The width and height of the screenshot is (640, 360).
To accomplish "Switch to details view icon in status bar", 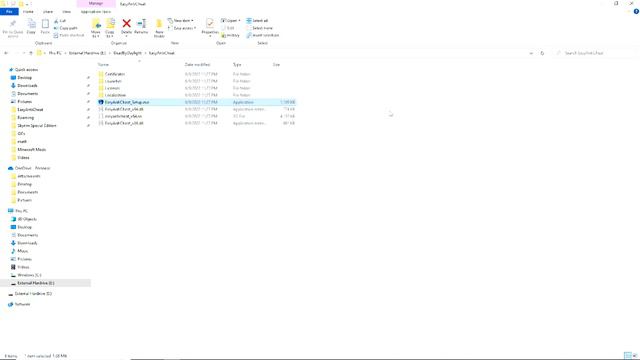I will pos(628,356).
